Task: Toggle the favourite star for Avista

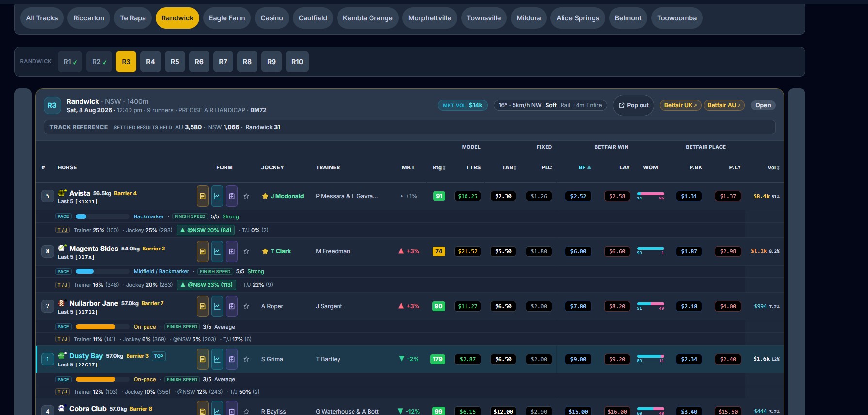Action: [x=246, y=196]
